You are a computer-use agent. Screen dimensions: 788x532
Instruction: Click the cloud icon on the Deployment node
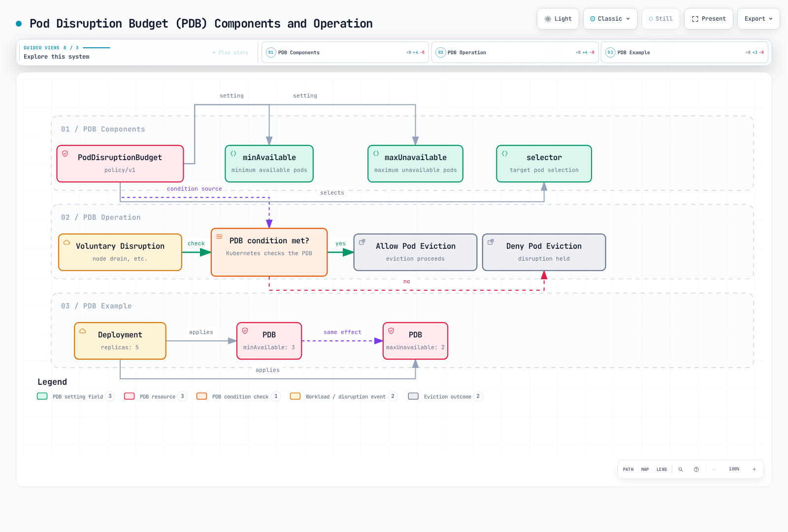83,331
